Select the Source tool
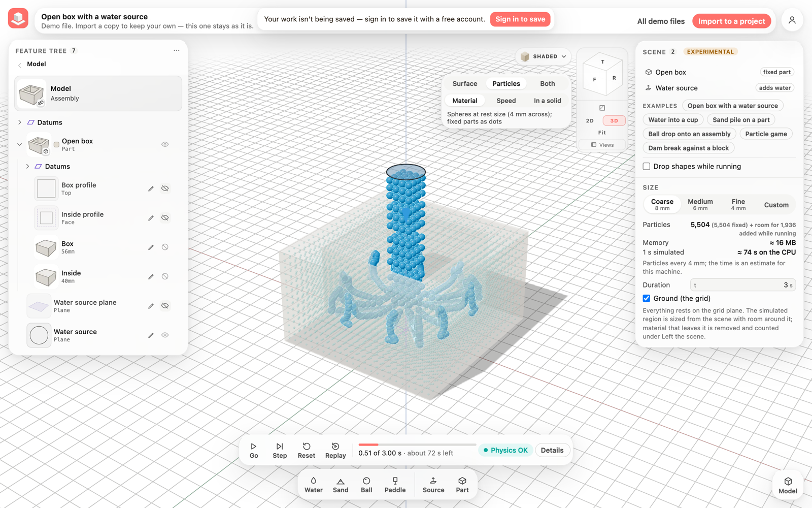Screen dimensions: 812x508 pos(433,485)
